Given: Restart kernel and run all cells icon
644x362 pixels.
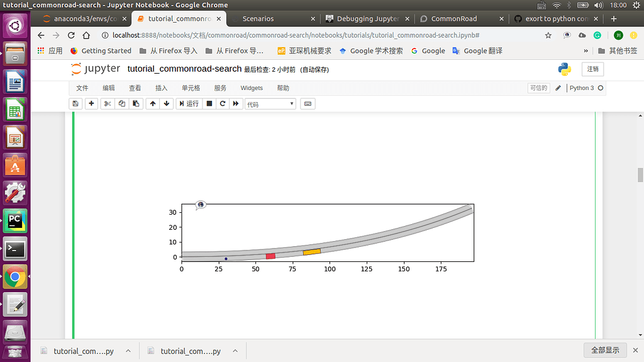Looking at the screenshot, I should click(236, 104).
